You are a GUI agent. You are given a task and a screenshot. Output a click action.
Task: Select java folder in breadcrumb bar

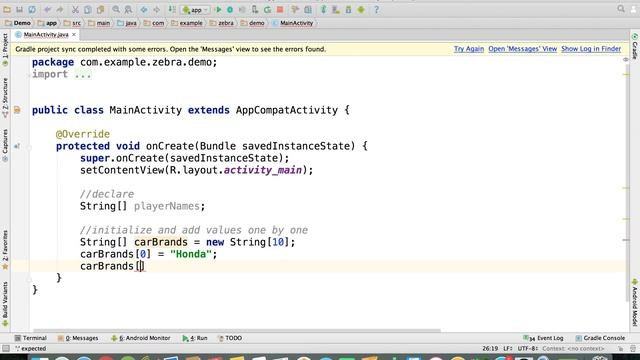tap(127, 23)
